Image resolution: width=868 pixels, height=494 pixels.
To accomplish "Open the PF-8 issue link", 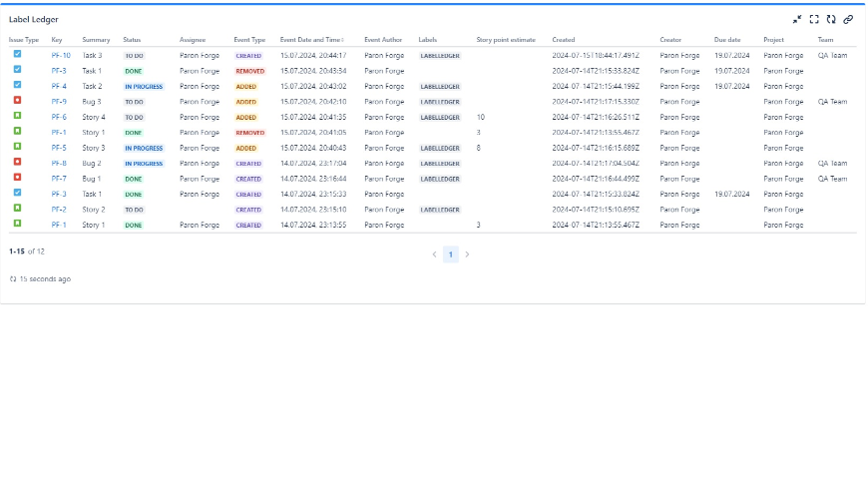I will pyautogui.click(x=59, y=164).
